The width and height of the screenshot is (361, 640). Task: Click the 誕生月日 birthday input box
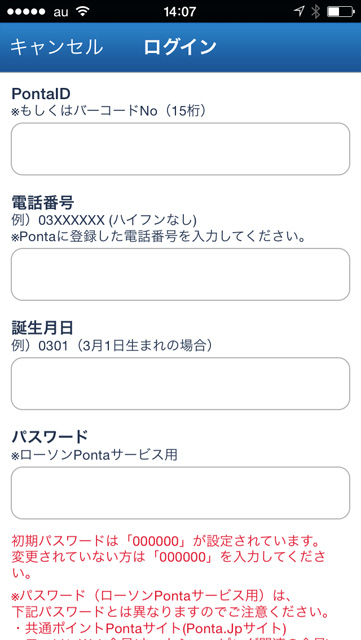tap(180, 384)
